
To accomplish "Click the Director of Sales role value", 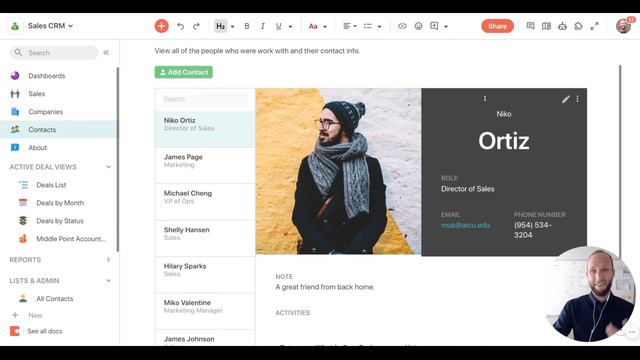I will point(468,189).
